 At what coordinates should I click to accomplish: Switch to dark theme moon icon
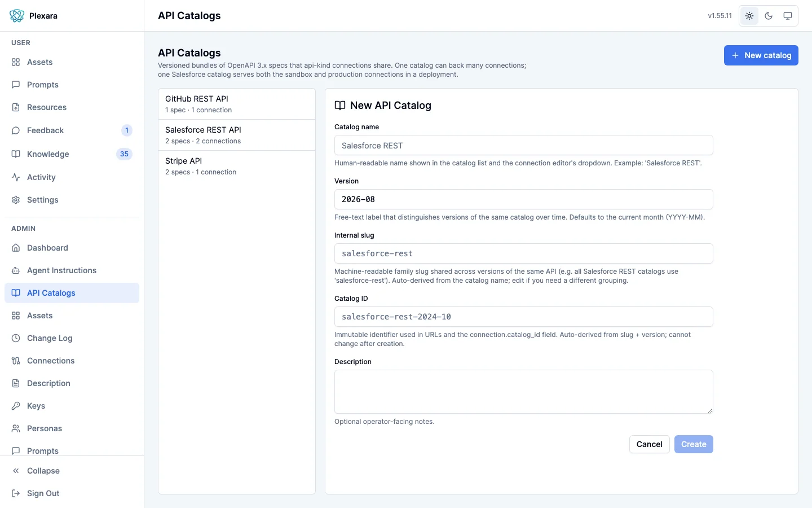769,16
